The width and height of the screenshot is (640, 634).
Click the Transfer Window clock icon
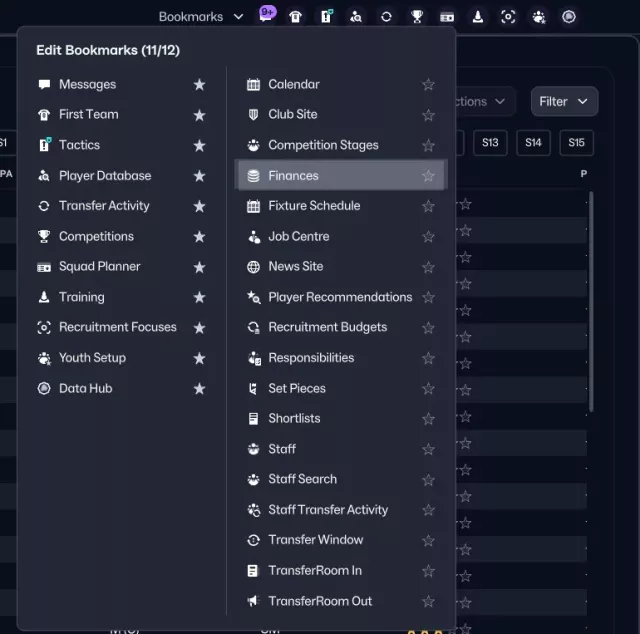pos(253,540)
